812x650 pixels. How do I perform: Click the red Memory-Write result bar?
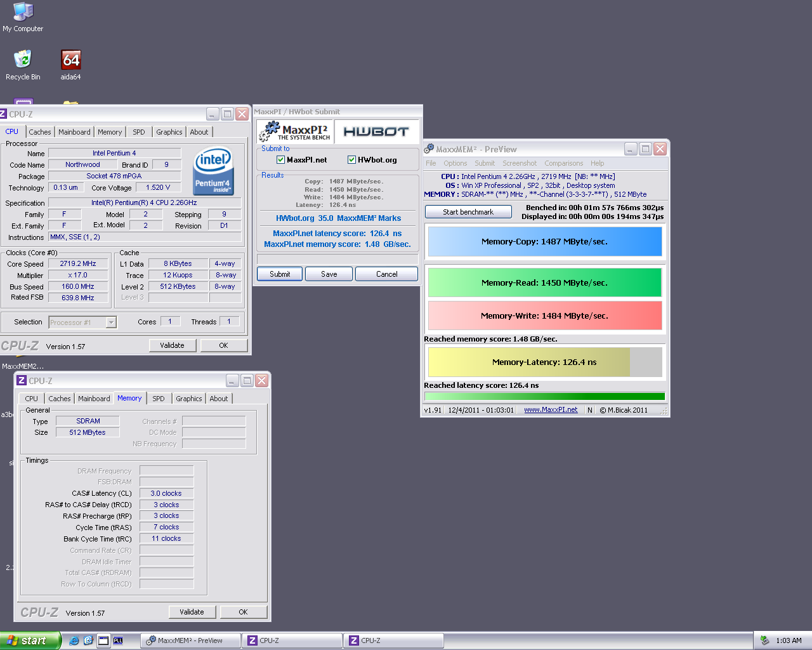tap(545, 315)
